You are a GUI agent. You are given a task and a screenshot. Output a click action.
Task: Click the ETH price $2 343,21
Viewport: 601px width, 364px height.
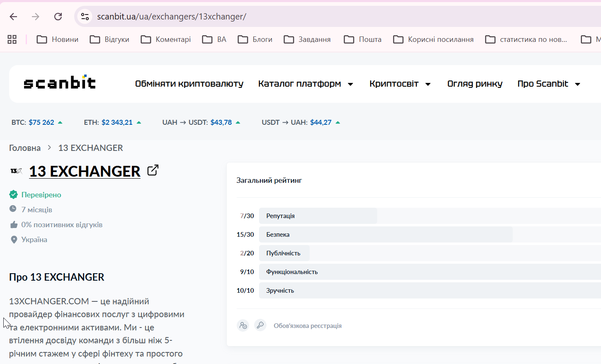click(x=117, y=122)
